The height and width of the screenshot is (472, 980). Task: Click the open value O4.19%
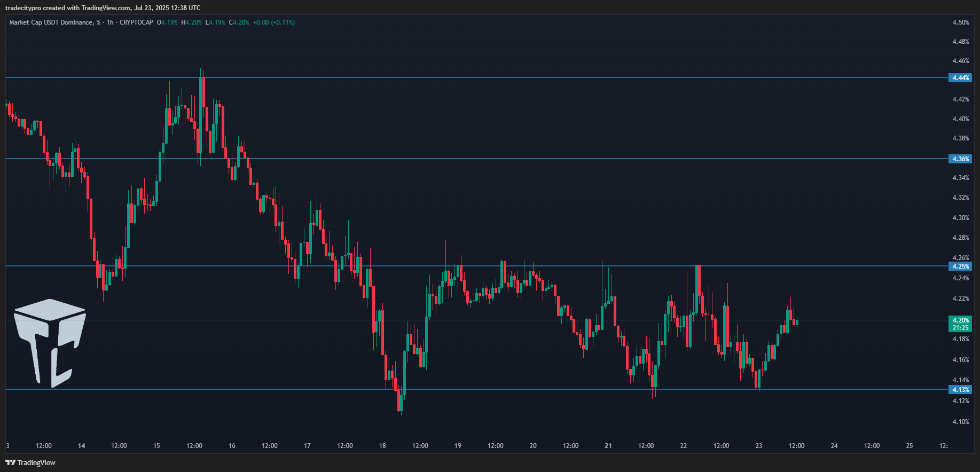pos(167,22)
